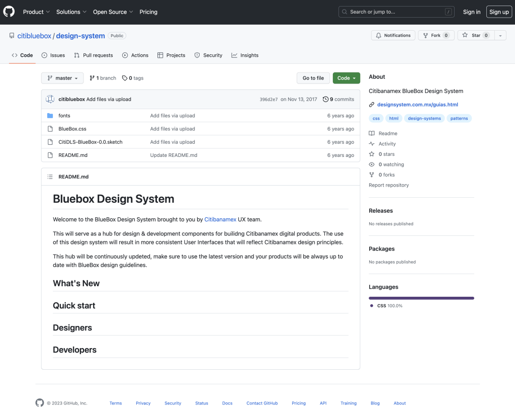
Task: Focus the Search or jump to field
Action: (x=396, y=12)
